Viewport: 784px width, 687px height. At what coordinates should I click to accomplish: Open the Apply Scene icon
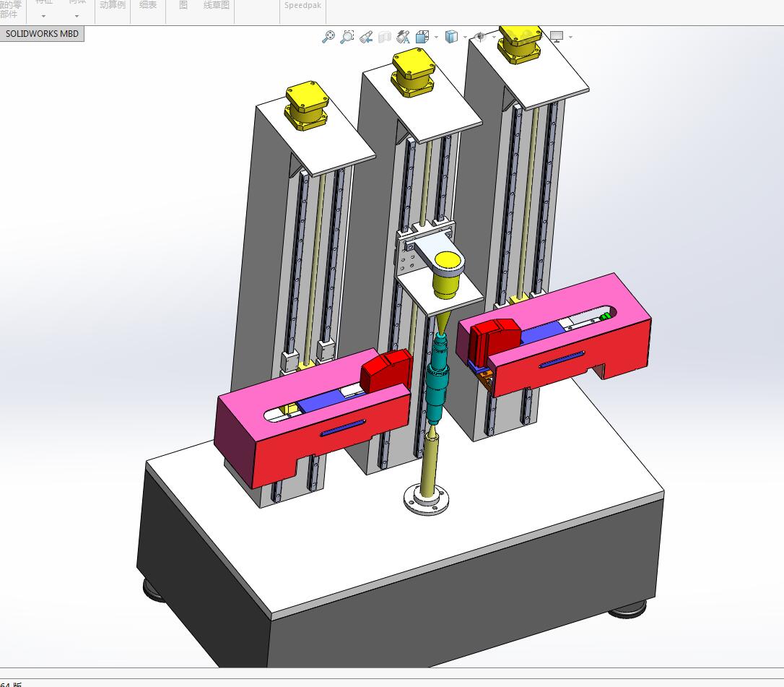(x=480, y=36)
